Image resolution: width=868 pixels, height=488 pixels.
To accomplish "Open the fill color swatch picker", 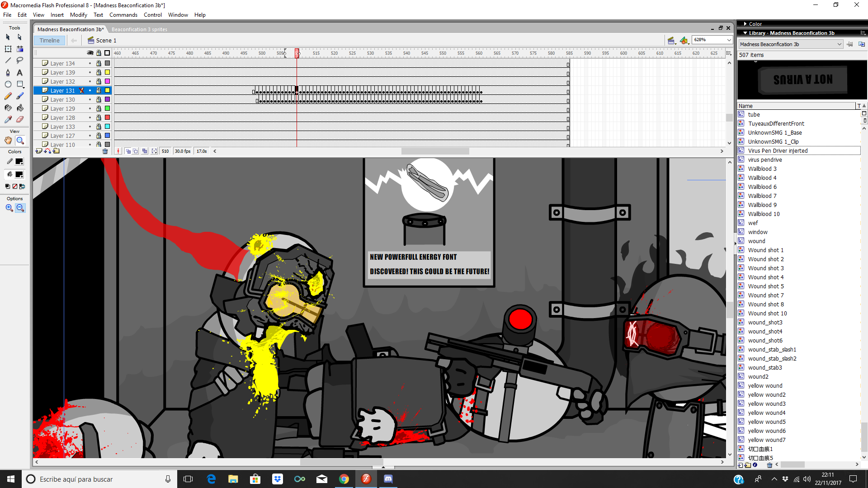I will coord(19,174).
